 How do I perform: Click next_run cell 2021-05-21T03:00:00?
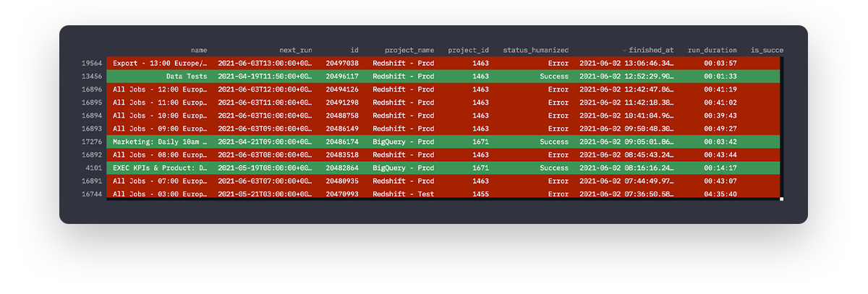265,194
